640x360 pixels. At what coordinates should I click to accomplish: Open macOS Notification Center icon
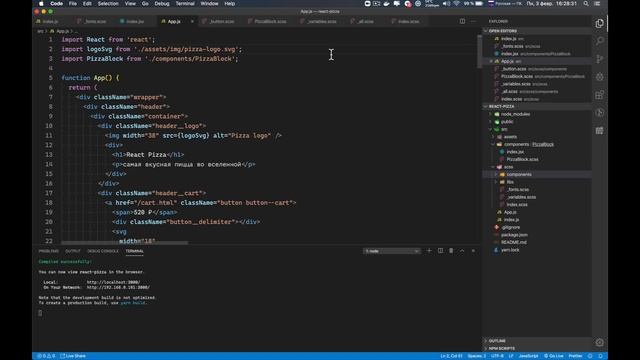pyautogui.click(x=597, y=4)
